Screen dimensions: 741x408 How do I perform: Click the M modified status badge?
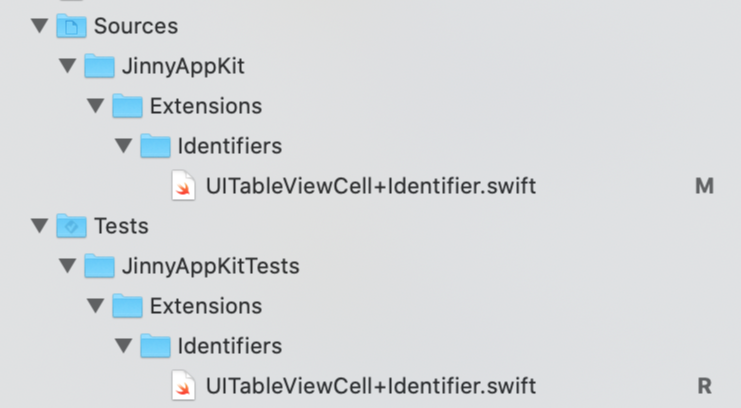pos(704,186)
